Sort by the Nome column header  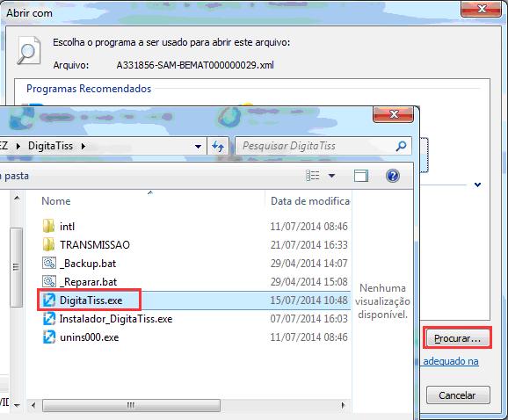coord(56,201)
